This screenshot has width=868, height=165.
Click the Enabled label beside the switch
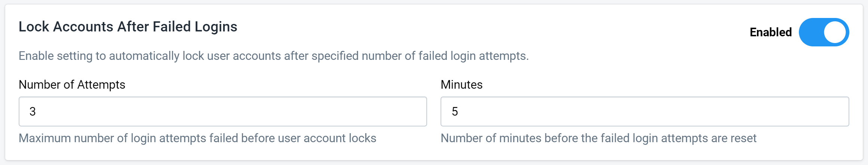pyautogui.click(x=770, y=32)
